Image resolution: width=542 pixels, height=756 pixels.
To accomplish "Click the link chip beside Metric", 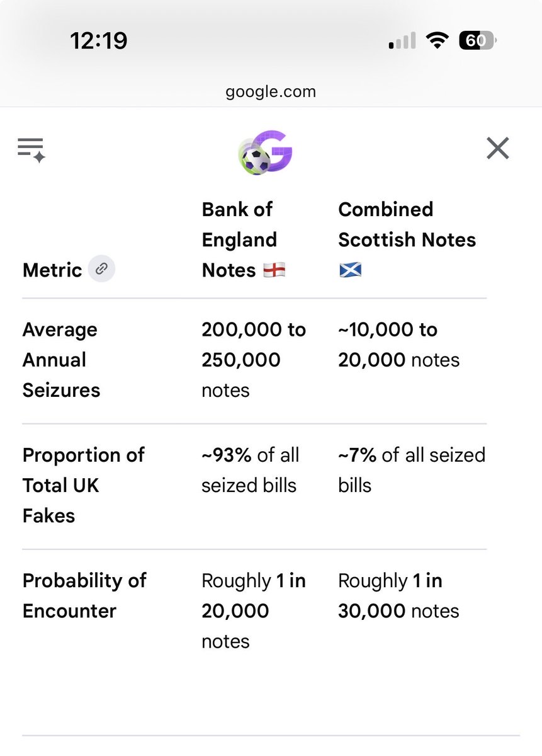I will 101,270.
